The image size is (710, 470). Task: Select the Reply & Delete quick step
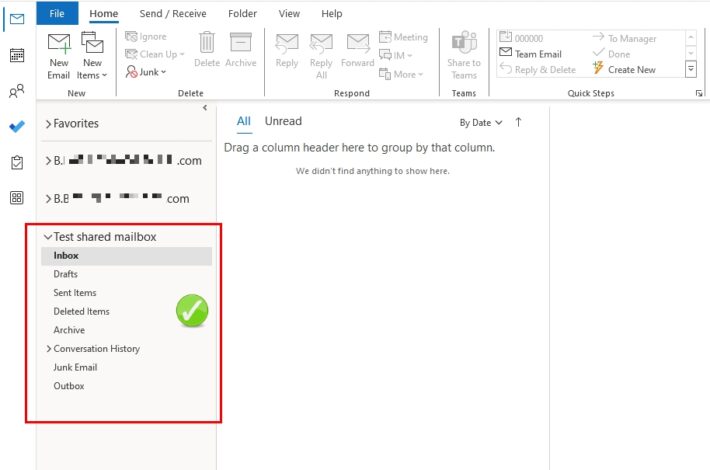(x=537, y=69)
